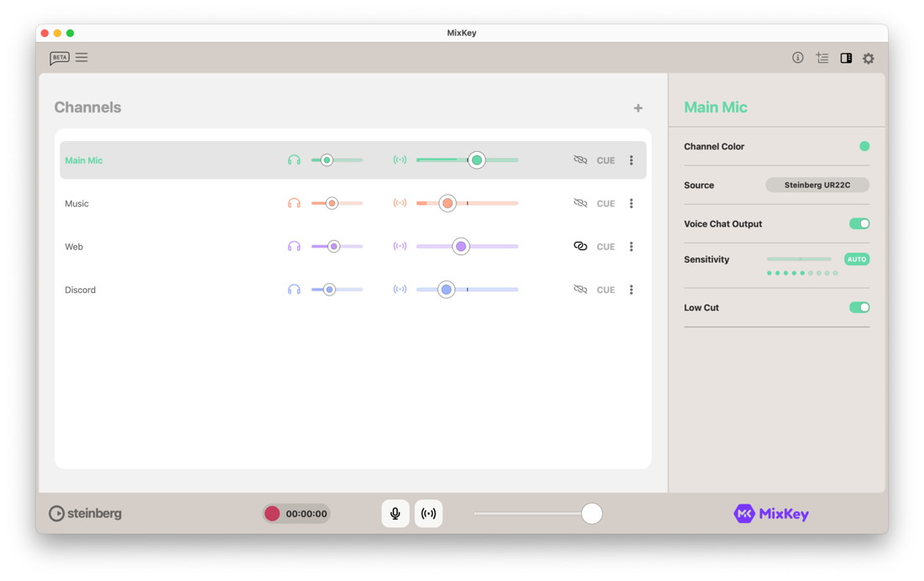The height and width of the screenshot is (581, 924).
Task: Toggle Voice Chat Output switch
Action: tap(858, 224)
